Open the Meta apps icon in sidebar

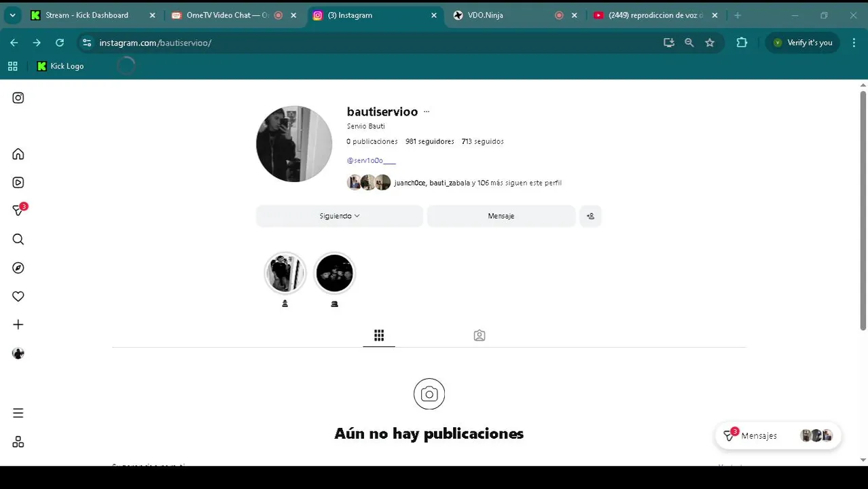point(18,442)
